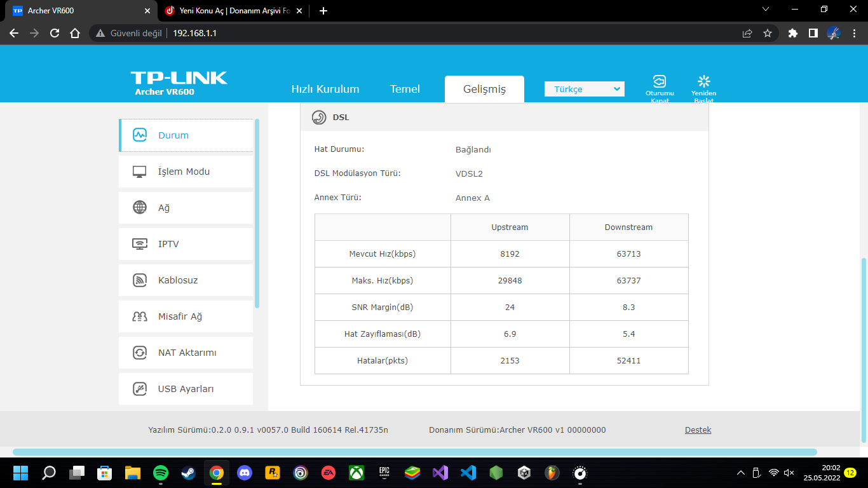This screenshot has height=488, width=868.
Task: Click the upstream errors value 2153
Action: 510,361
